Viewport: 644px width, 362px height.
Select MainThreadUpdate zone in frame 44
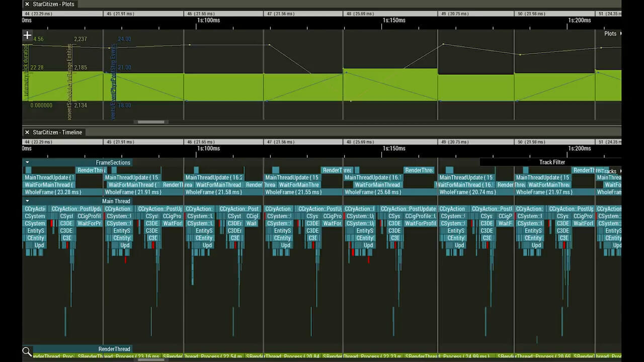(49, 177)
